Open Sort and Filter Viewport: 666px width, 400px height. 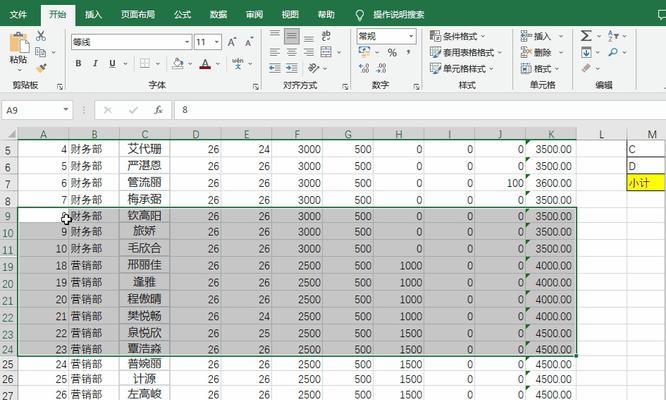pyautogui.click(x=613, y=36)
